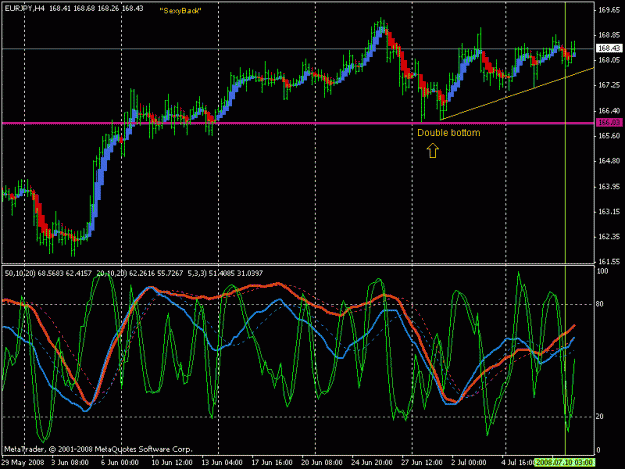This screenshot has width=625, height=469.
Task: Click the "Double bottom" text label
Action: pyautogui.click(x=448, y=133)
